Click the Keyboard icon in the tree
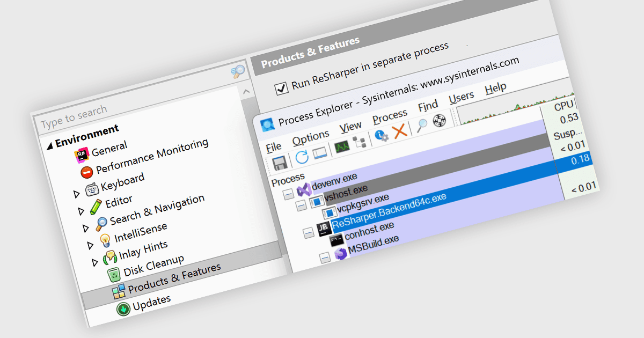 coord(92,189)
